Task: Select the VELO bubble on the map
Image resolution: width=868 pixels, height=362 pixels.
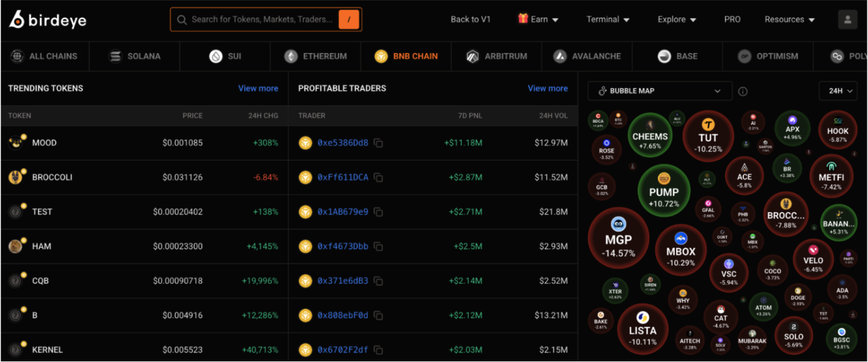Action: tap(813, 259)
